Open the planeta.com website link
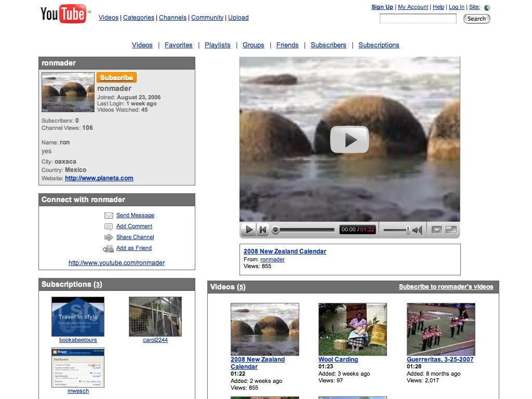 [x=99, y=178]
